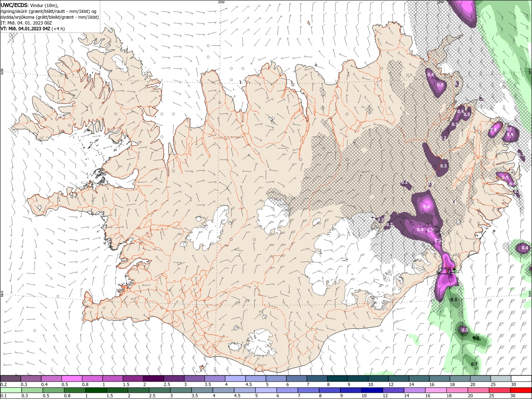Image resolution: width=532 pixels, height=399 pixels.
Task: Select the darkest green swatch above the bottom 1 label
Action: pos(96,390)
